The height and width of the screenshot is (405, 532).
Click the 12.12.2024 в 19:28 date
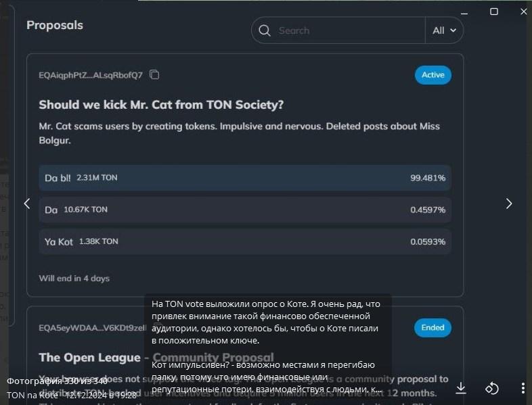[x=101, y=395]
